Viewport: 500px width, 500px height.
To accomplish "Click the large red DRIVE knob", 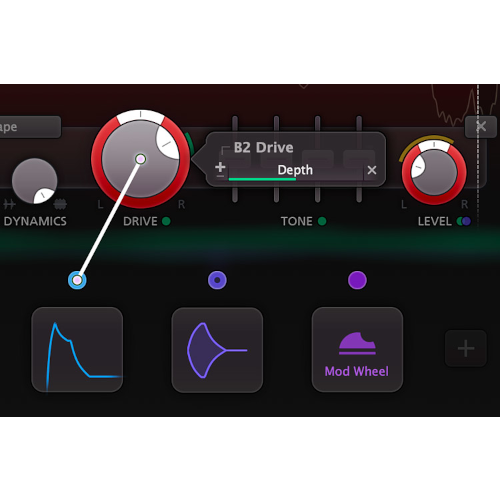I will coord(141,159).
